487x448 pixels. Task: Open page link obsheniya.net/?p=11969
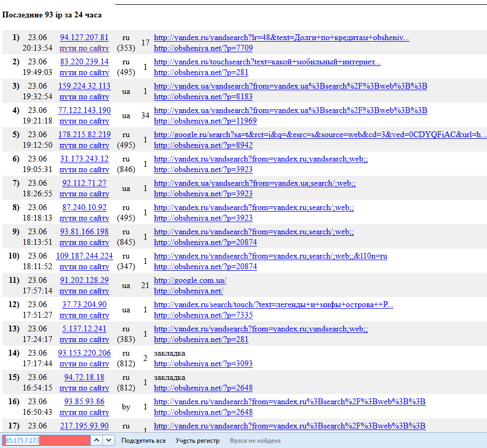click(x=205, y=121)
